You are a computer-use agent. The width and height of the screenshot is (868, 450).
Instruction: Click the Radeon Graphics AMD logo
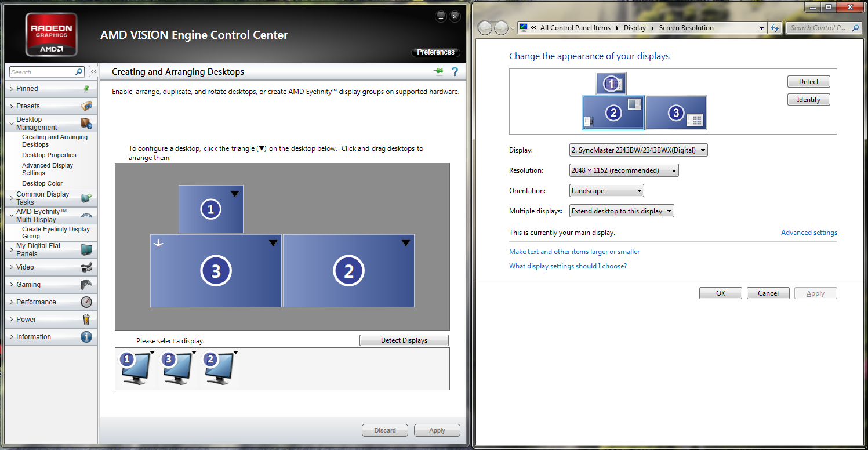52,34
